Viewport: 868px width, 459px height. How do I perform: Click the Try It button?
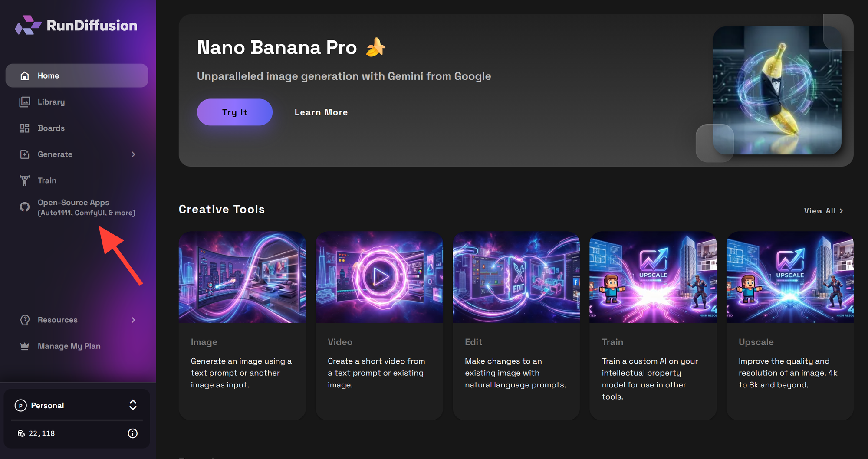point(235,112)
